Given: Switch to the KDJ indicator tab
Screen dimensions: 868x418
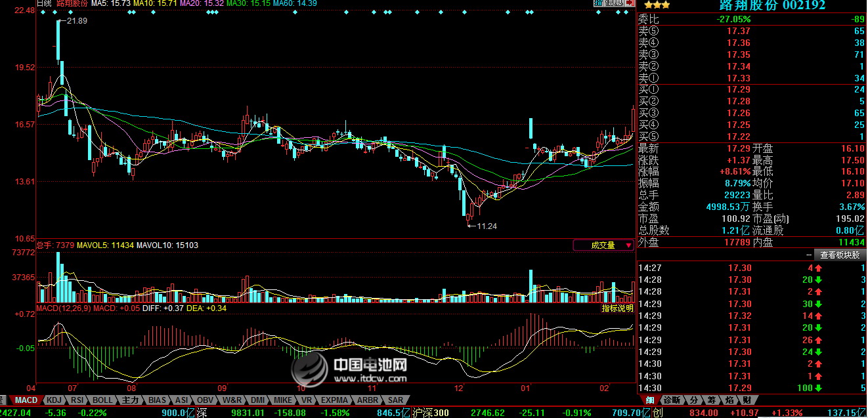Looking at the screenshot, I should point(54,400).
